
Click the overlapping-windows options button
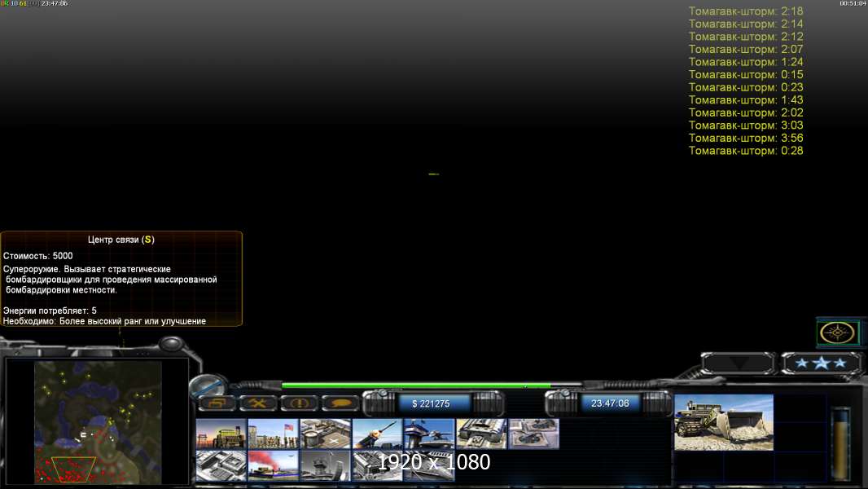tap(217, 403)
